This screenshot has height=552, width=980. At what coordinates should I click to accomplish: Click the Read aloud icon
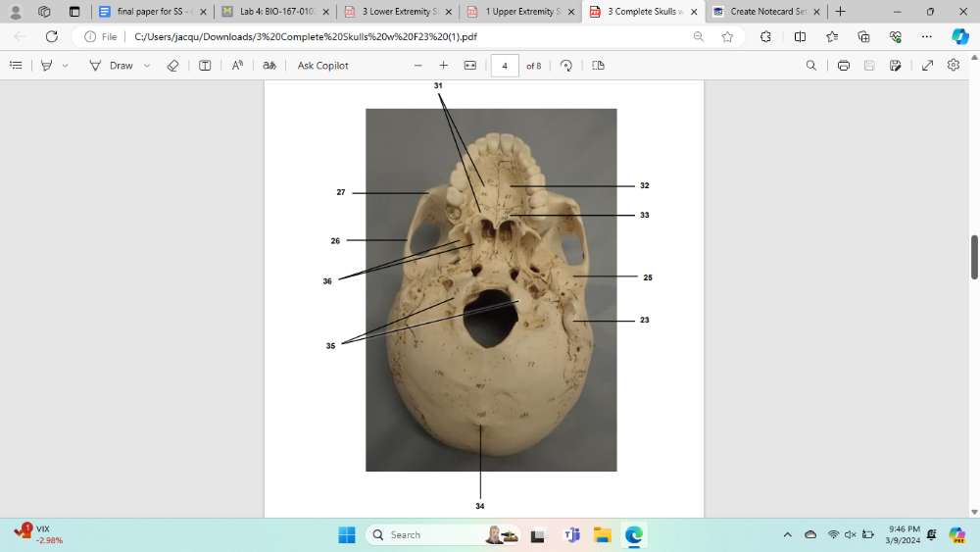(x=237, y=66)
